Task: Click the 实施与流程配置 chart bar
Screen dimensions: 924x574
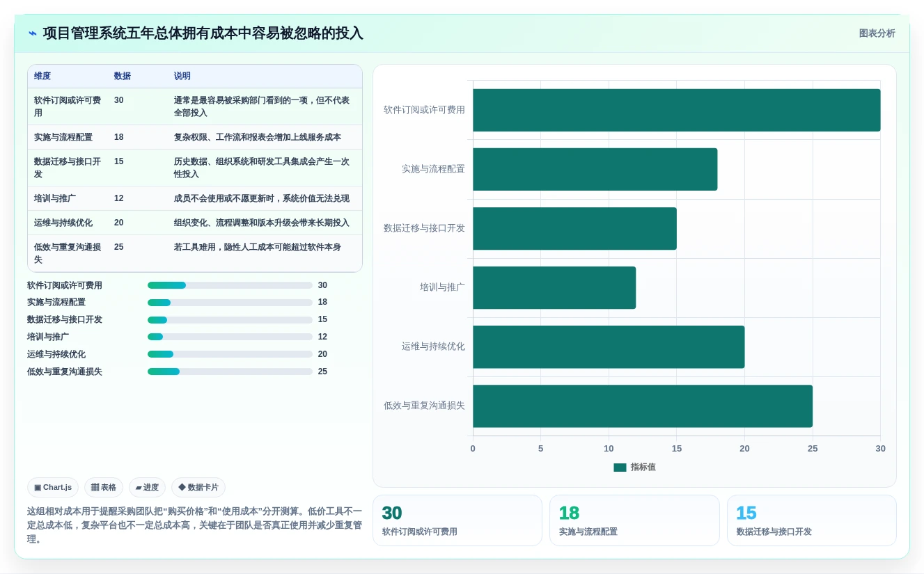Action: tap(595, 169)
